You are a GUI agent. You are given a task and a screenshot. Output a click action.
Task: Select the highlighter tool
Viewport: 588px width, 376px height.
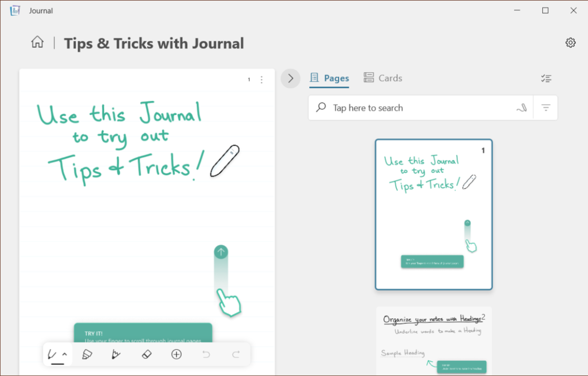point(87,354)
